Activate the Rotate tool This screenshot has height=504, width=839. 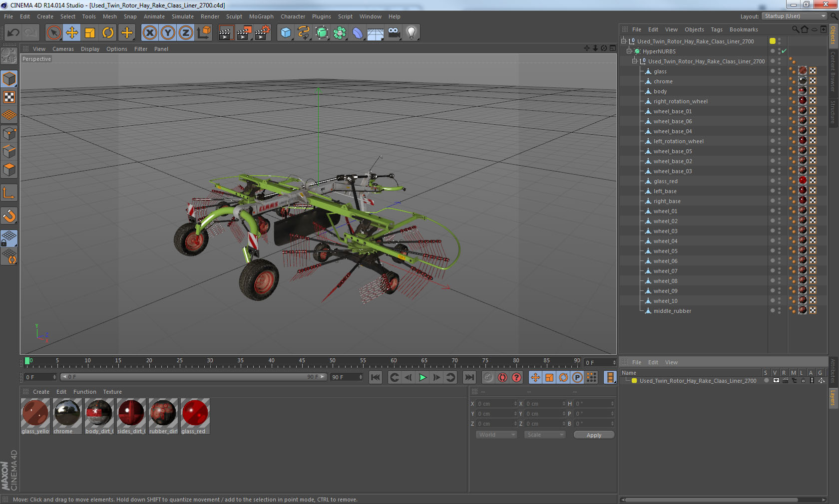[108, 33]
